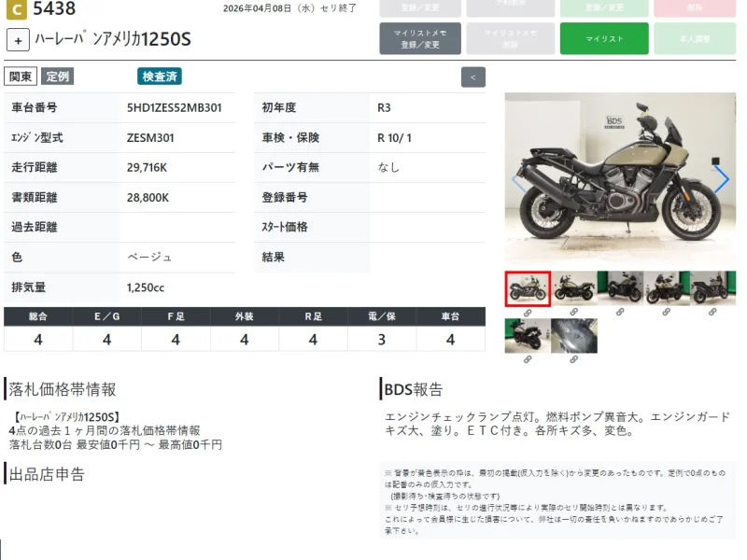Click the 落札価格帯情報 heading
This screenshot has width=747, height=560.
tap(63, 389)
